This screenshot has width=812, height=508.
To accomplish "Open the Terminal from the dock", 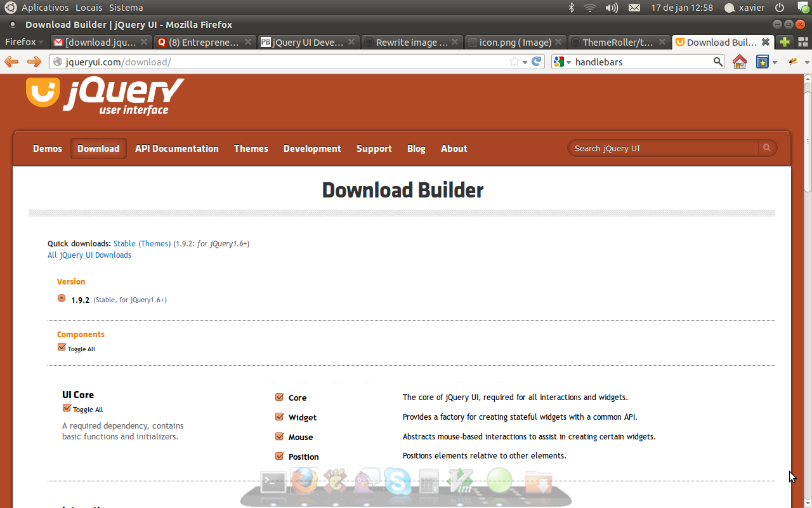I will (x=273, y=482).
